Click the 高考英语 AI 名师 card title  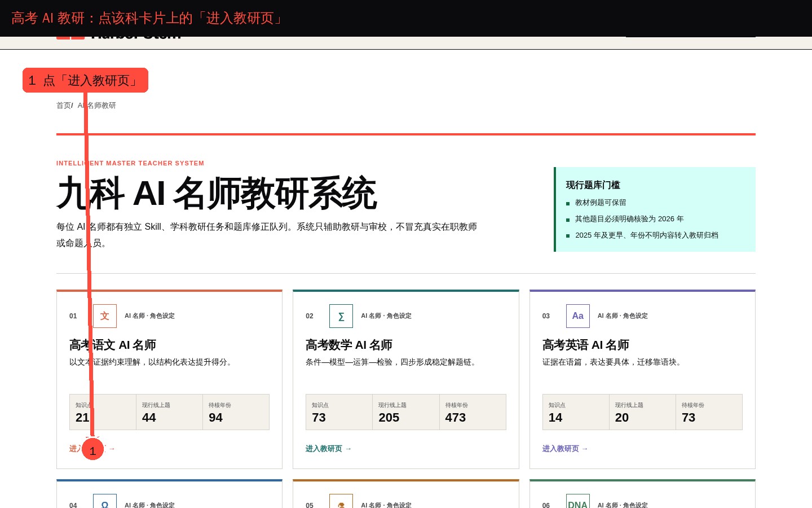coord(586,345)
